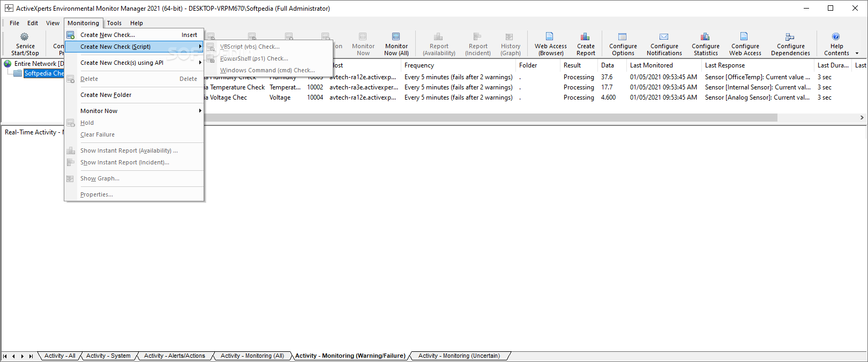Open the Report (Availability) toolbar icon
868x362 pixels.
pos(438,37)
